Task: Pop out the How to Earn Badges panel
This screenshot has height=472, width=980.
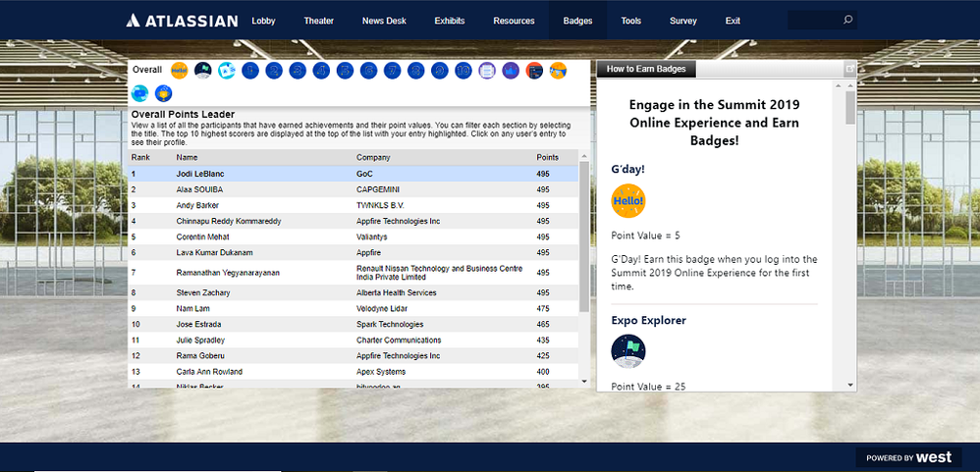Action: [849, 70]
